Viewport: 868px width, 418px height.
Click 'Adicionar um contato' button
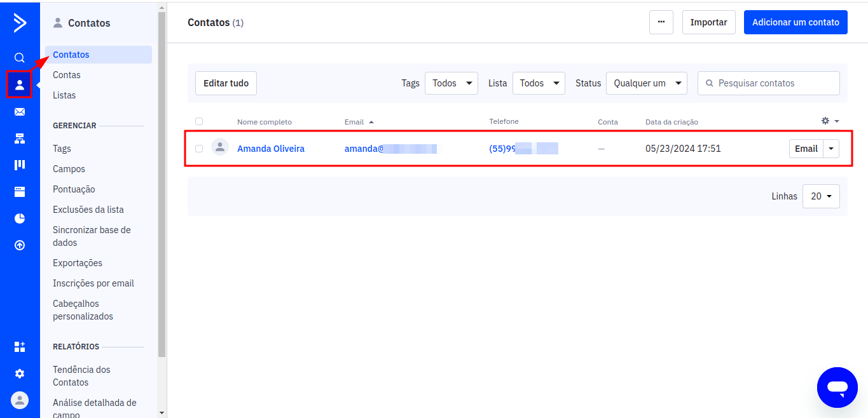796,22
